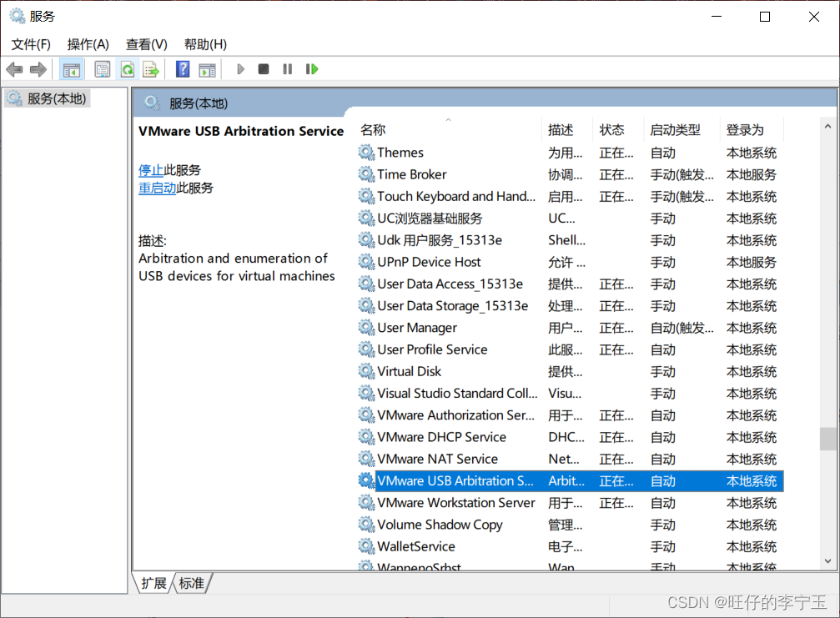Click the Restart service icon
The width and height of the screenshot is (840, 618).
[312, 69]
